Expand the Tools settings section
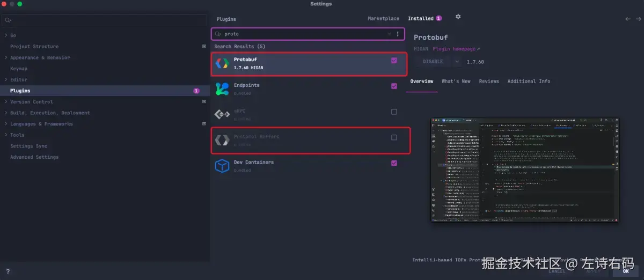This screenshot has height=280, width=644. 6,135
